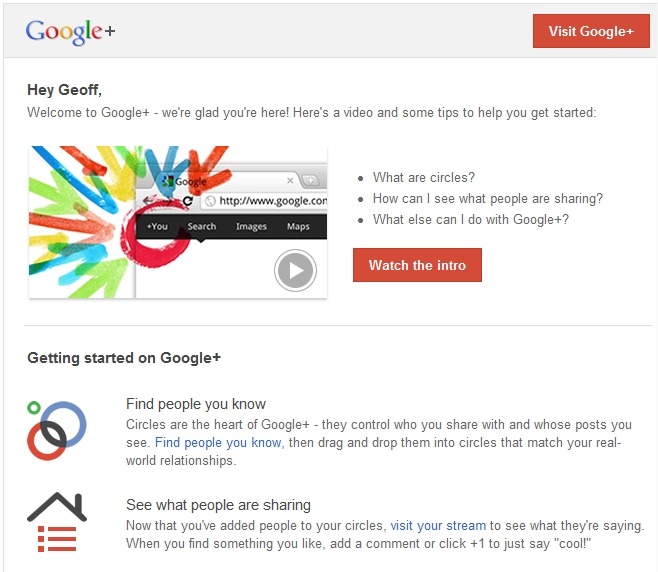Viewport: 658px width, 572px height.
Task: Close the Google tab shown in the video thumbnail
Action: (x=290, y=181)
